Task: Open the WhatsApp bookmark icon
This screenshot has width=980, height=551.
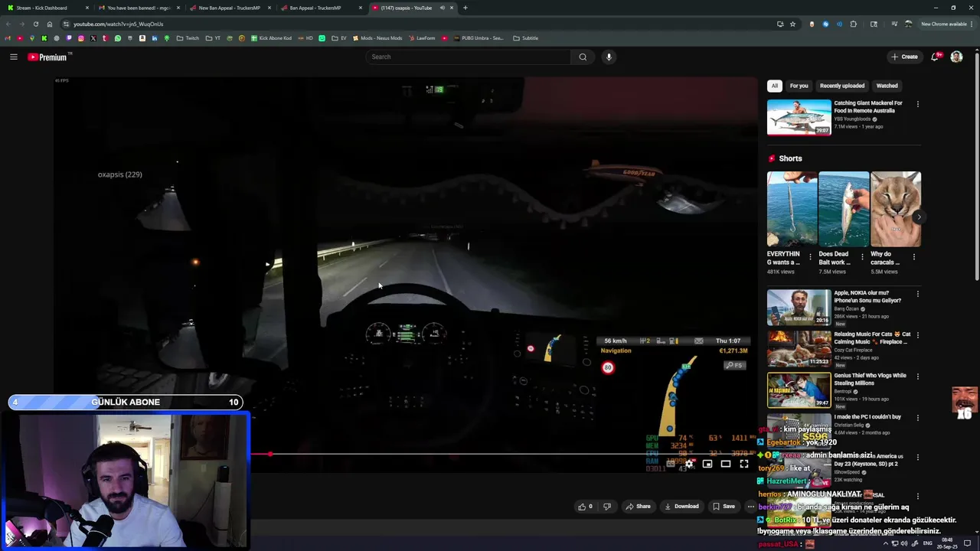Action: [118, 38]
